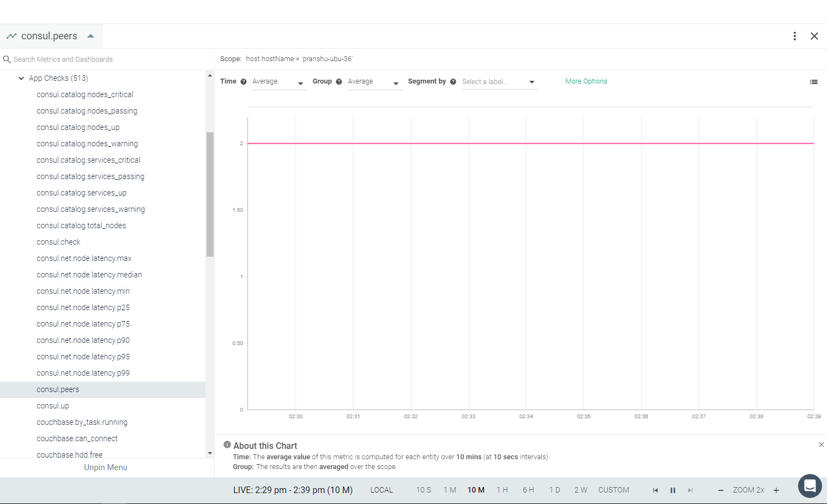
Task: Select the 1 D time range
Action: 554,490
